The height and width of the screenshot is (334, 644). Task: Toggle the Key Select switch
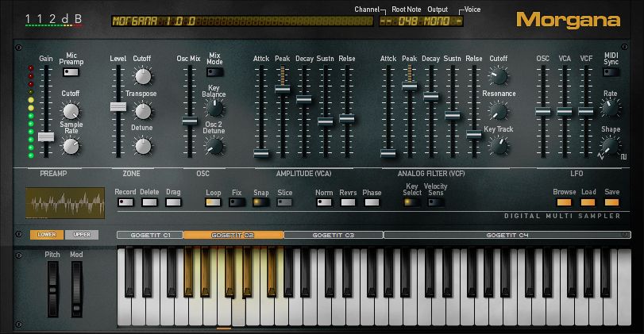coord(412,202)
